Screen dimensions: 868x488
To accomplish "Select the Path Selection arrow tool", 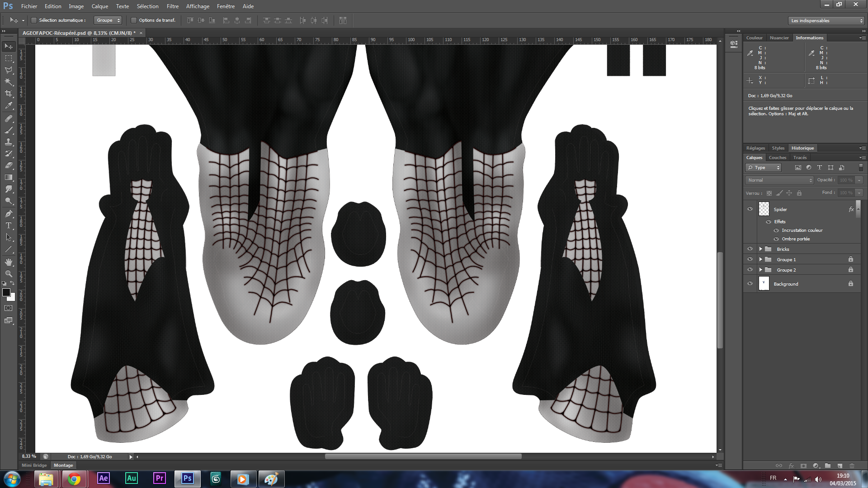I will [x=9, y=237].
